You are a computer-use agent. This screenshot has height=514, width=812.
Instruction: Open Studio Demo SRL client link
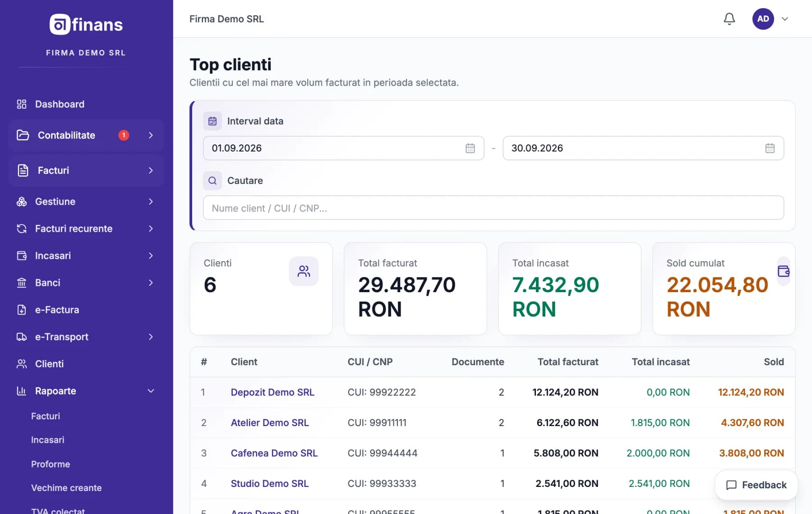click(269, 483)
